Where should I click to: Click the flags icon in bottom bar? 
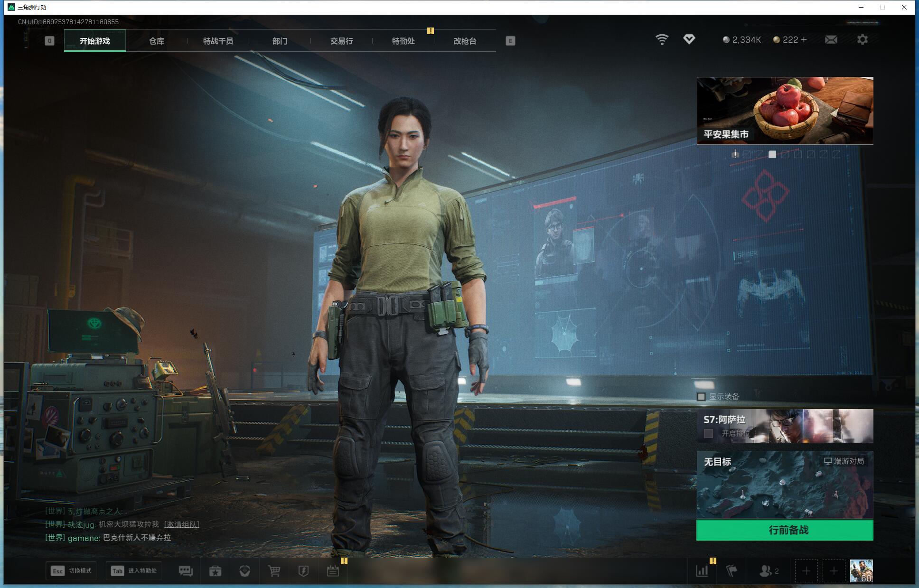731,571
